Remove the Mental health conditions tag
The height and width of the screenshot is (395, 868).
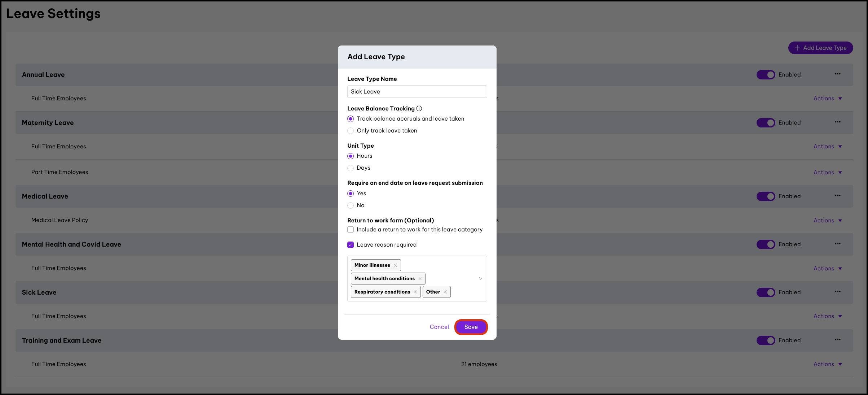(x=420, y=279)
